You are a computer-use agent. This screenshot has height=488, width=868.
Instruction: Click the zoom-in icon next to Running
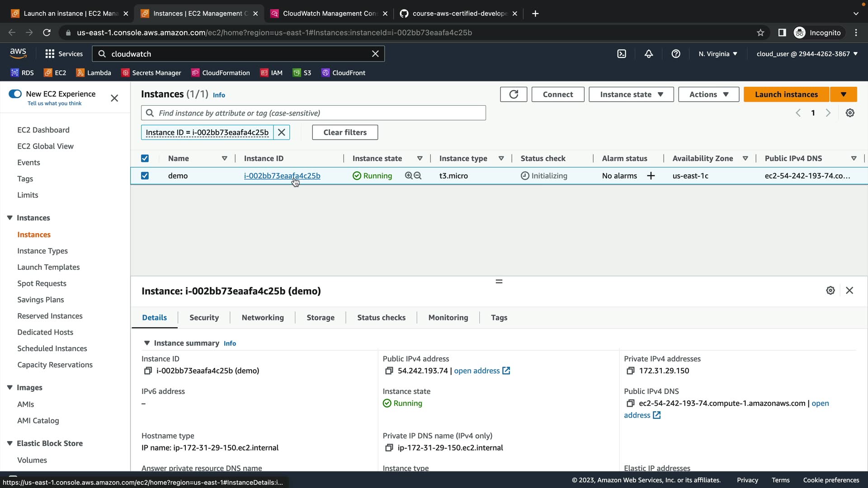coord(409,176)
